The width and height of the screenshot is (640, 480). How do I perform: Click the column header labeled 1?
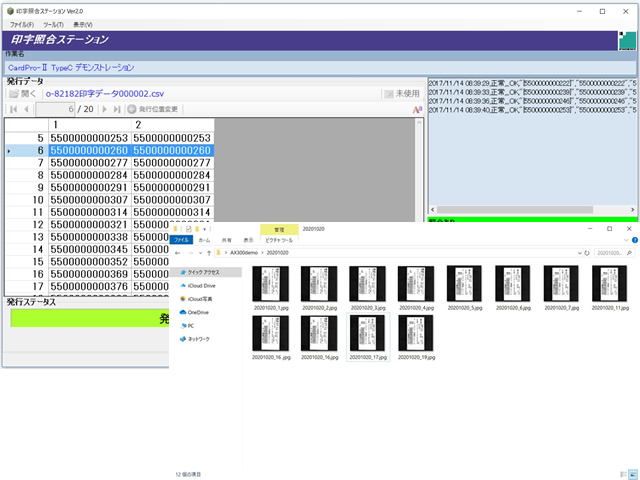[x=90, y=125]
